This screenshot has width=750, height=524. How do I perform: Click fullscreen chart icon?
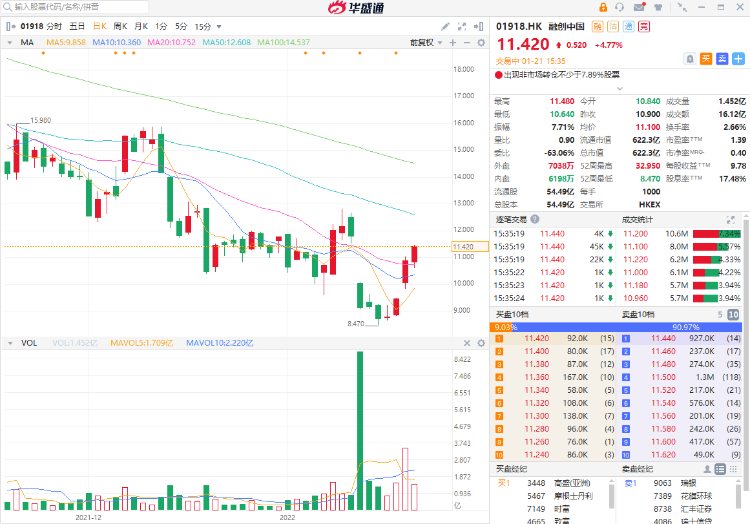(462, 26)
